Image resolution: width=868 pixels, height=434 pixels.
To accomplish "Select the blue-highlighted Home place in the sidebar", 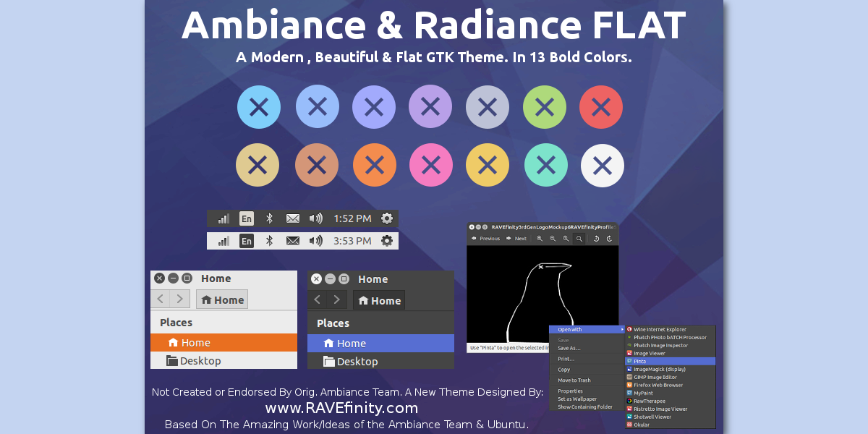I will pyautogui.click(x=380, y=344).
